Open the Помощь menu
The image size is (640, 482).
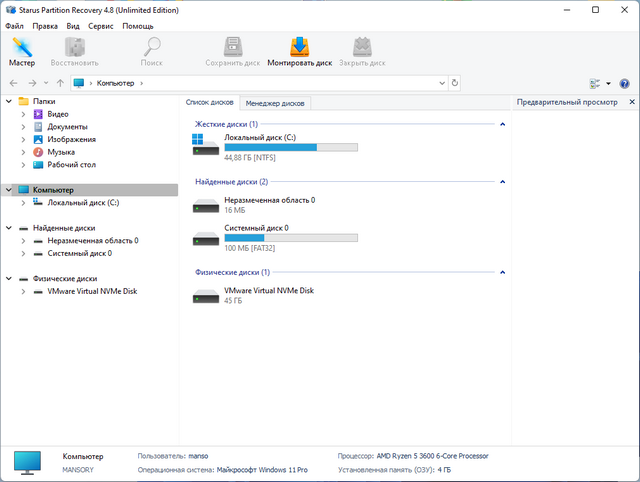[x=137, y=25]
